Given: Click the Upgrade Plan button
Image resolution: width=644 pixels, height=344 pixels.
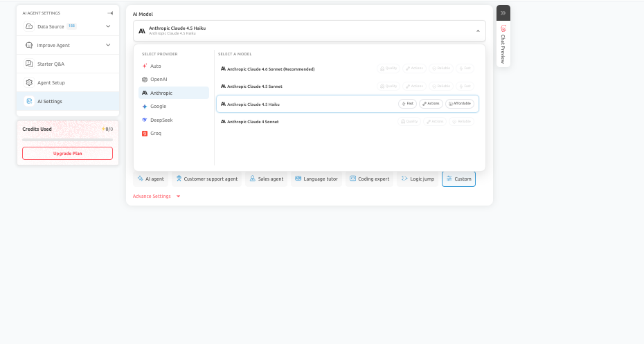Looking at the screenshot, I should coord(67,153).
